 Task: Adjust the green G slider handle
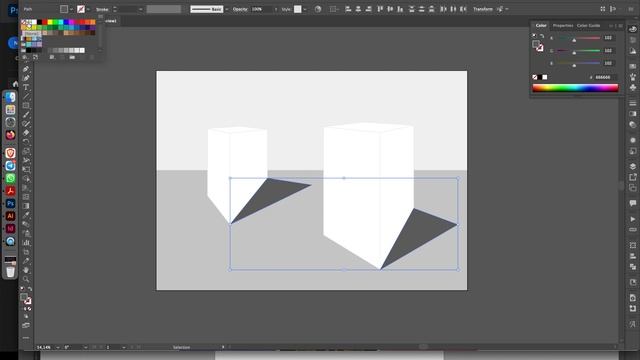coord(574,53)
